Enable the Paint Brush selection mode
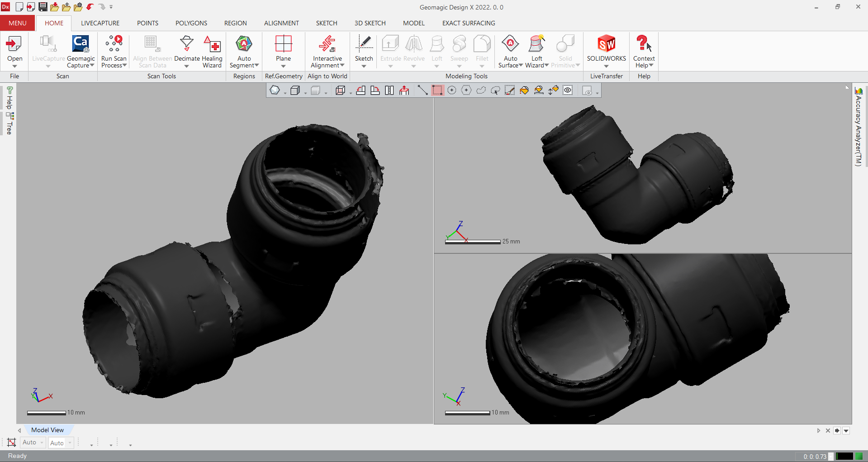This screenshot has height=462, width=868. [x=510, y=90]
